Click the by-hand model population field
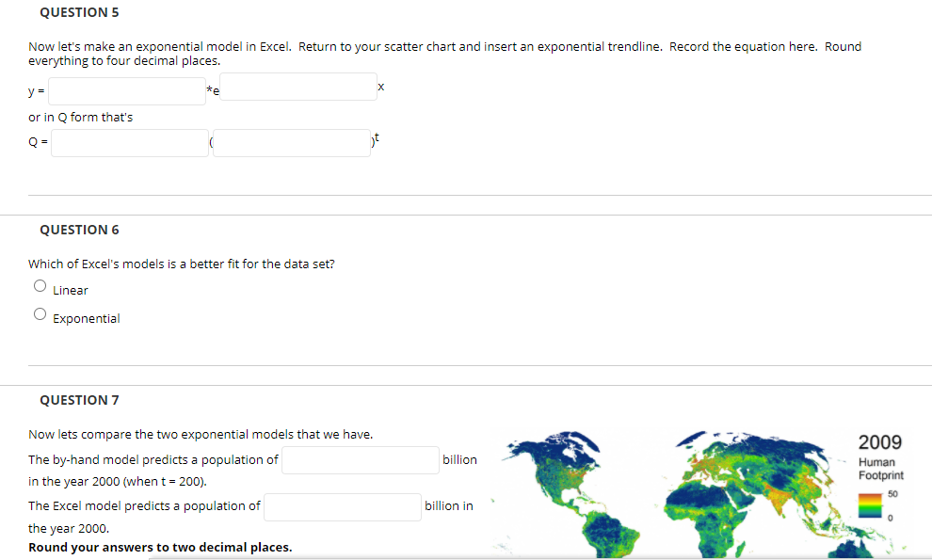The width and height of the screenshot is (932, 560). tap(360, 460)
